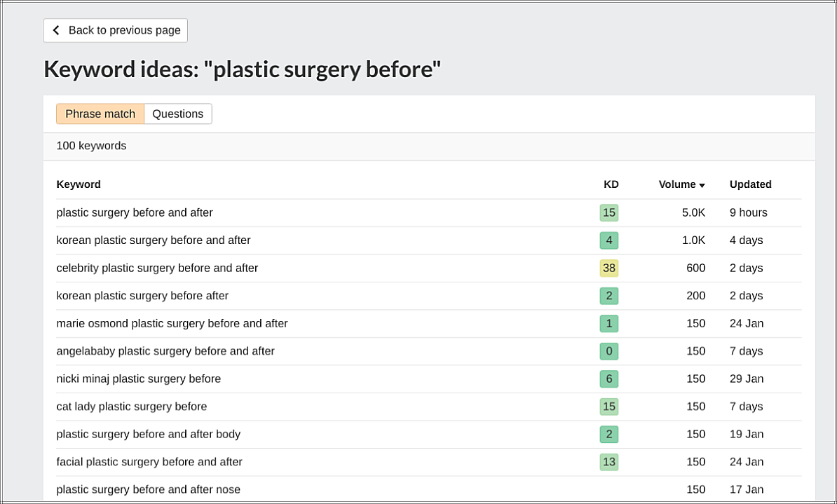The height and width of the screenshot is (504, 837).
Task: Click the back chevron arrow icon
Action: tap(56, 30)
